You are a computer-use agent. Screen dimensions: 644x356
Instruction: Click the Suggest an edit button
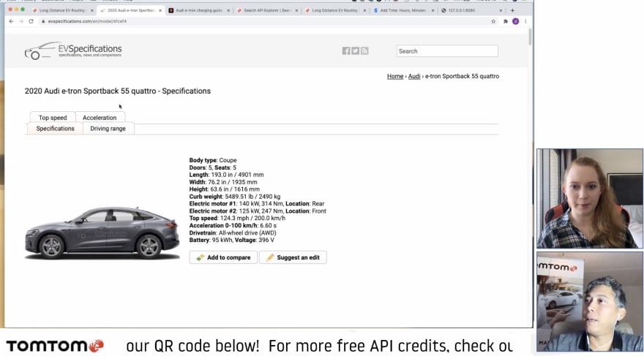click(x=293, y=257)
